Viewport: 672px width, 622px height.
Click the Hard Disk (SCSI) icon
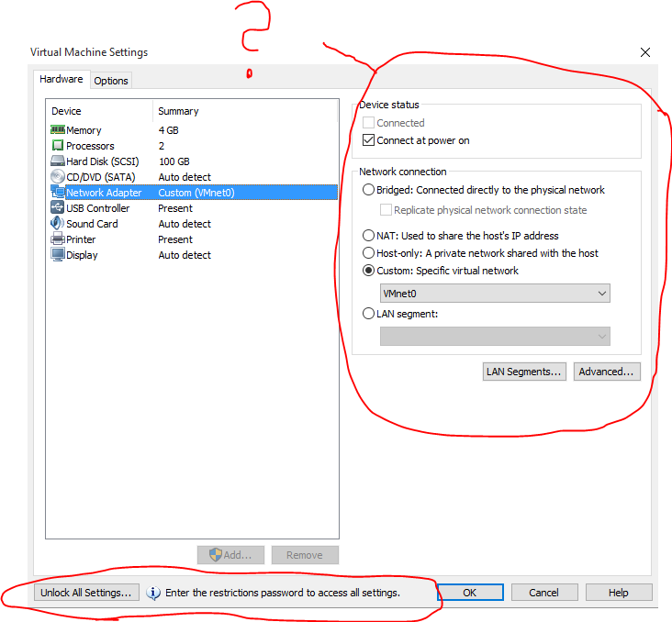click(58, 161)
